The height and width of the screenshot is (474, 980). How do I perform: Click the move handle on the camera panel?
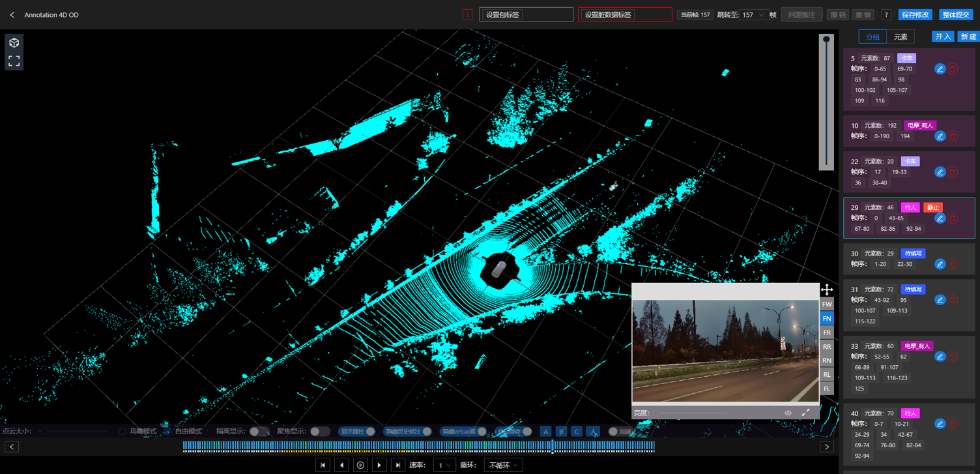(827, 289)
